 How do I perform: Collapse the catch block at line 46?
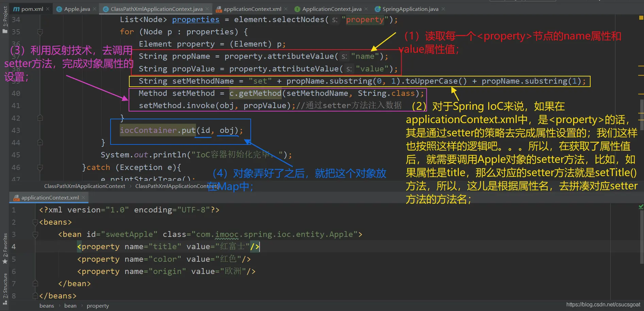point(40,168)
